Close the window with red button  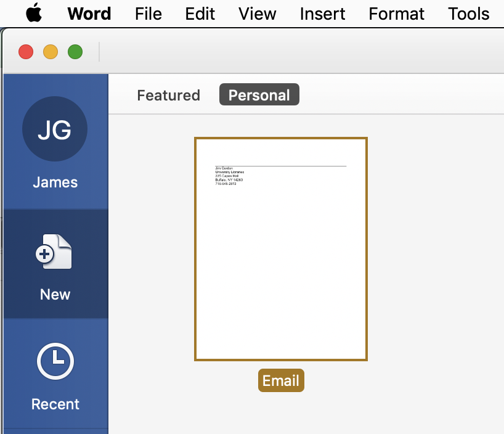(26, 52)
